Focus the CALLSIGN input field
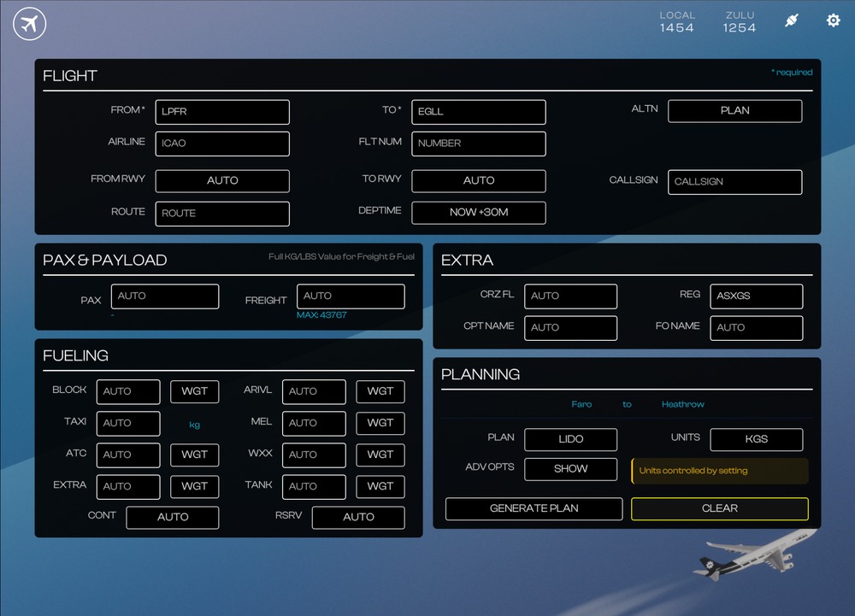This screenshot has width=855, height=616. tap(734, 182)
